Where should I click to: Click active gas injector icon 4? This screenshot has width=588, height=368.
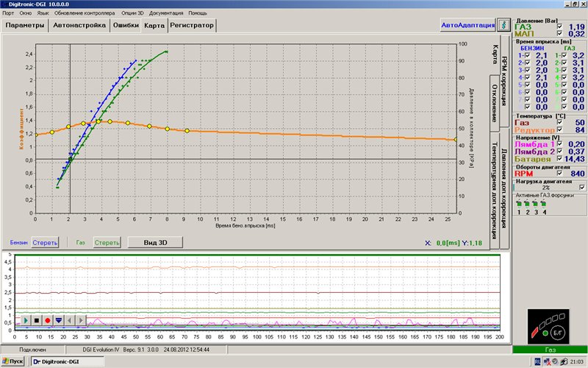[x=545, y=205]
